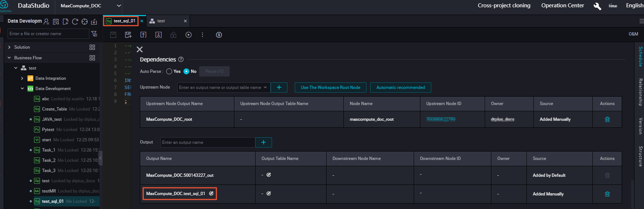Open the hamburger menu at far right

pyautogui.click(x=641, y=21)
